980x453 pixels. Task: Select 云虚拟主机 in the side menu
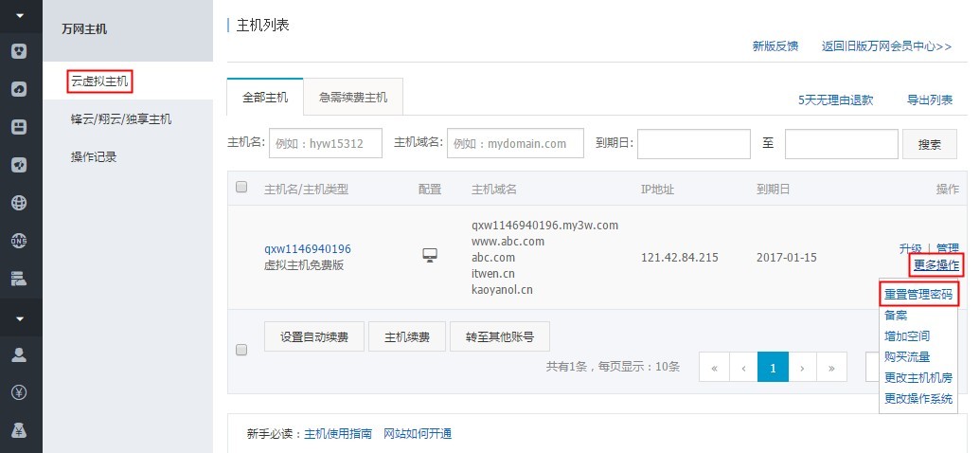point(99,82)
